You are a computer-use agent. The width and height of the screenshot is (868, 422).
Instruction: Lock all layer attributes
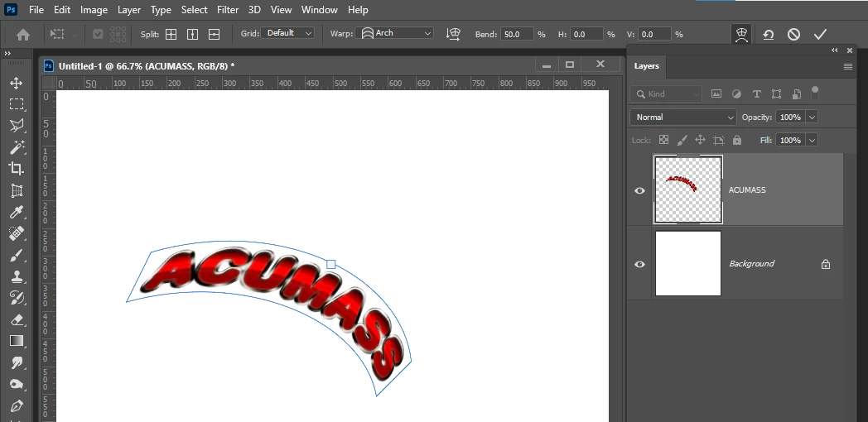737,140
